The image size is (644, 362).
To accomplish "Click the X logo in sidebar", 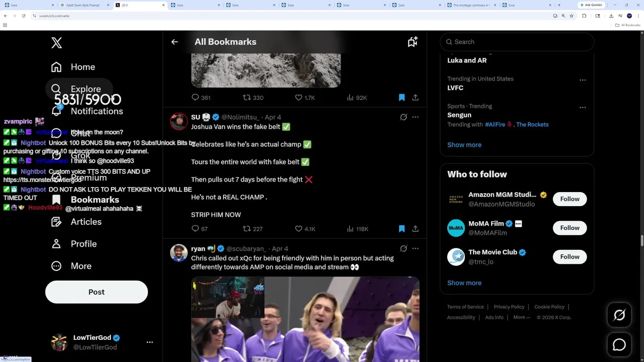I will 56,43.
